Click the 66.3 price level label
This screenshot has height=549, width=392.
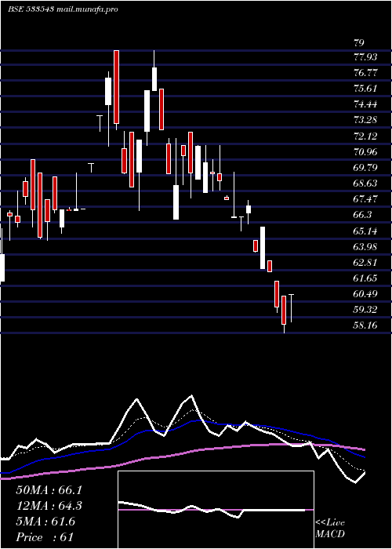pos(362,215)
